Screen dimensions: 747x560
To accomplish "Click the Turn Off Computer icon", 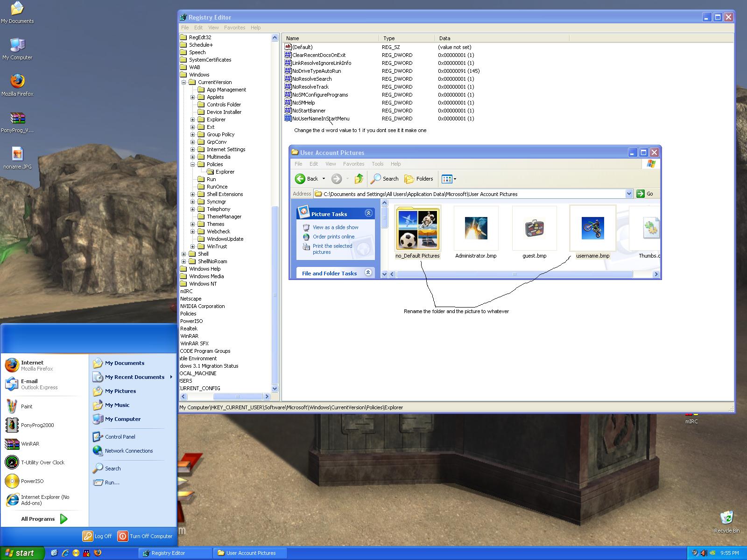I will coord(123,536).
